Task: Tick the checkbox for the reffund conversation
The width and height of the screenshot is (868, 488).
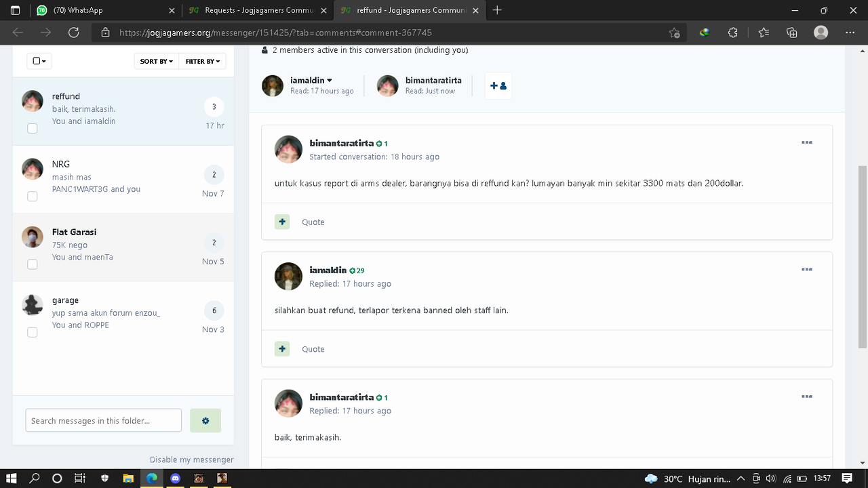Action: [x=33, y=128]
